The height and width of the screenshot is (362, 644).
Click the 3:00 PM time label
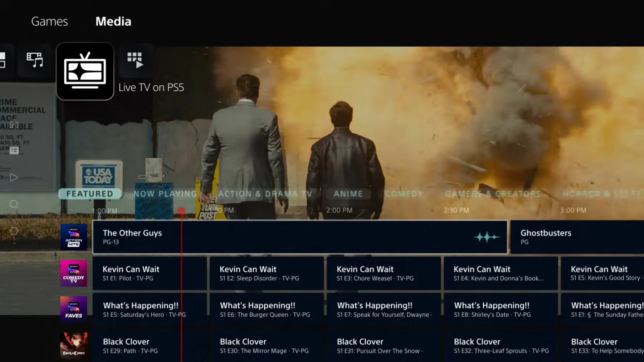tap(573, 210)
